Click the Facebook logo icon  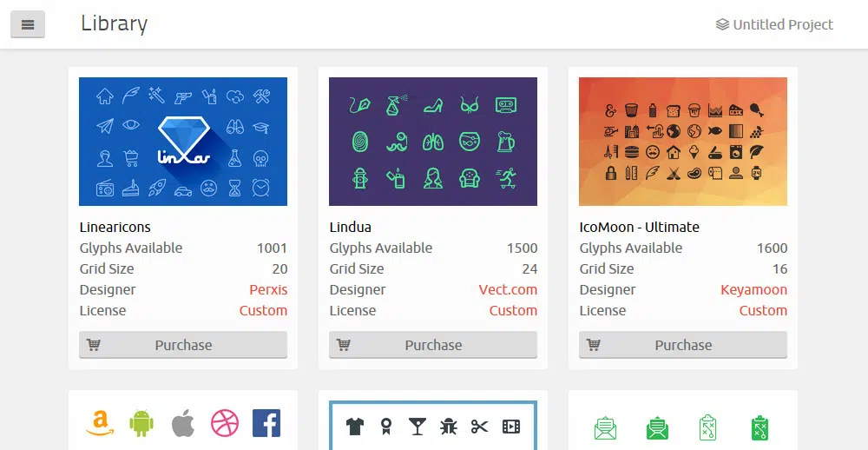click(266, 423)
